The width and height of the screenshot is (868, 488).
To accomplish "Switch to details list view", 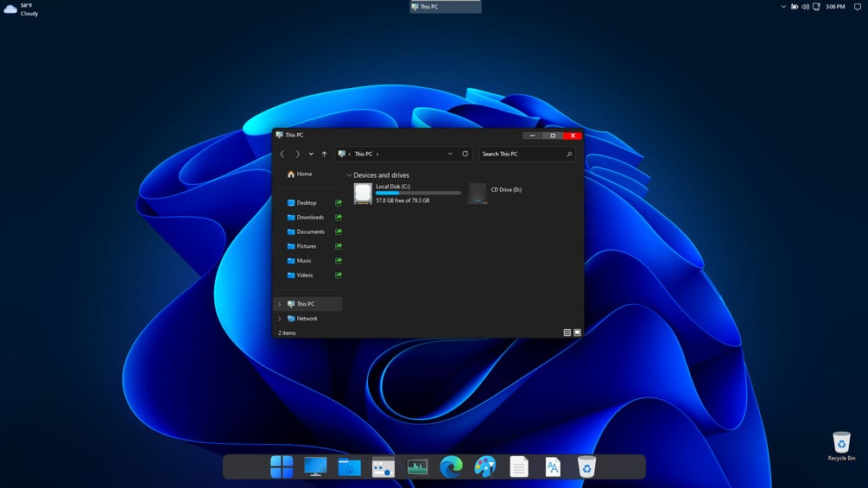I will tap(567, 333).
